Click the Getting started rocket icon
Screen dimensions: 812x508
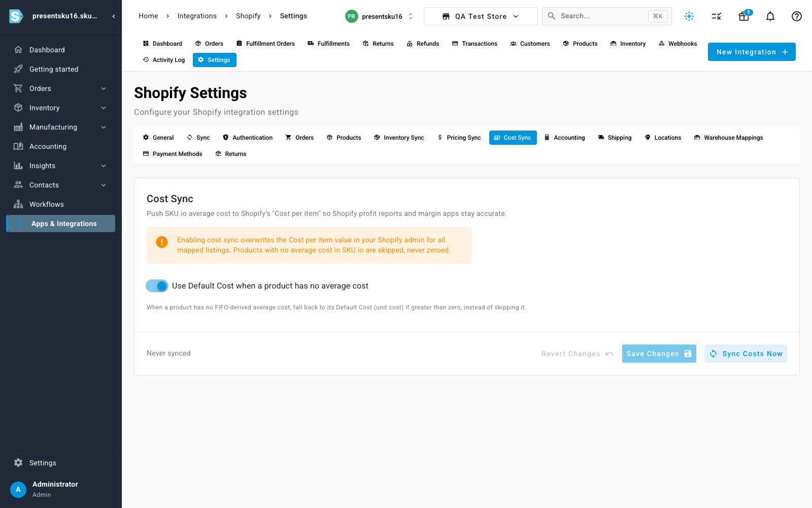18,69
